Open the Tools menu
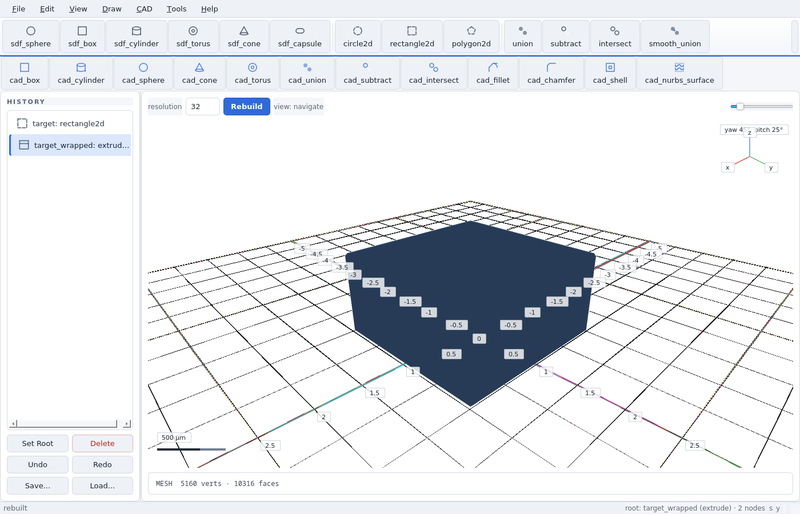 176,9
